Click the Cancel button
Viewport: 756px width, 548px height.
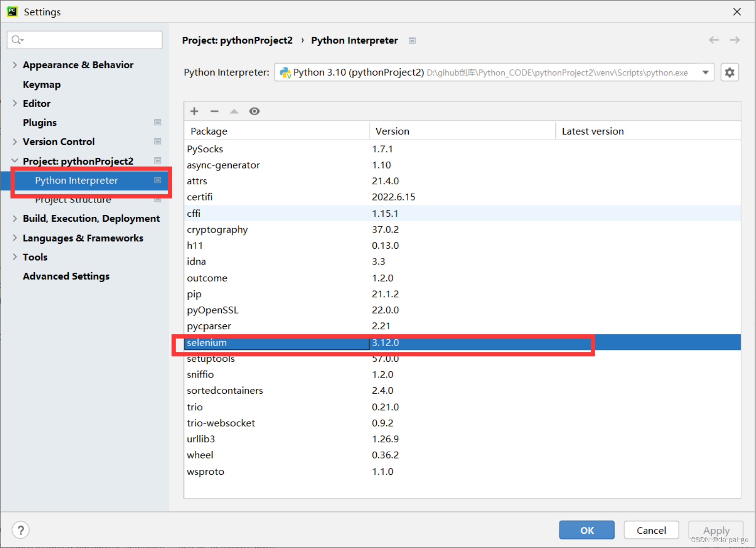(651, 530)
